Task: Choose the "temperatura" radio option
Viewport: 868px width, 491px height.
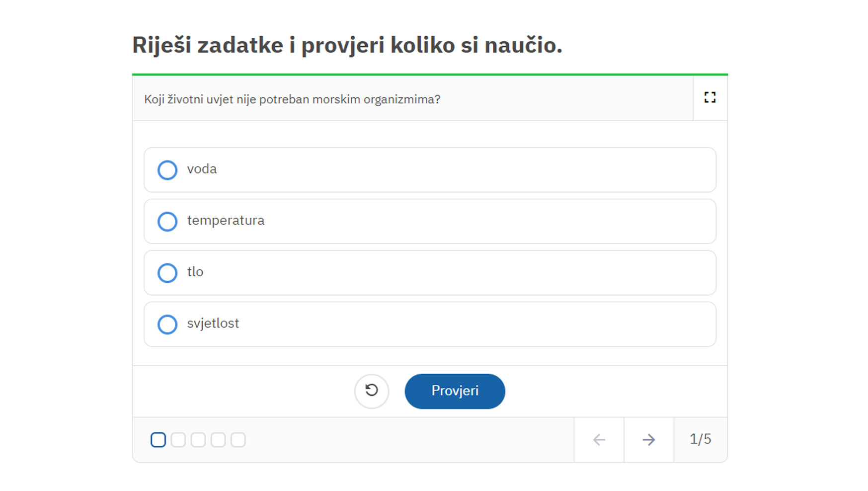Action: (x=167, y=222)
